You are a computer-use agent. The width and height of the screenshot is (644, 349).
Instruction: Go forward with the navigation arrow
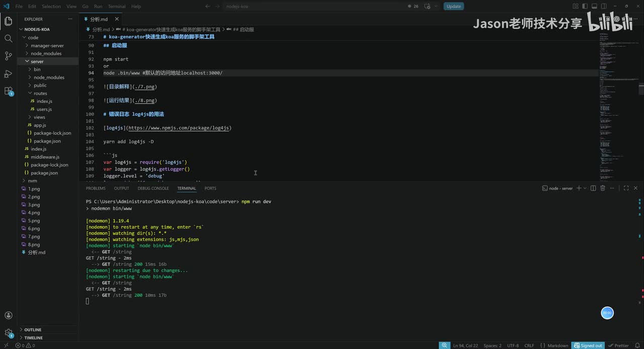217,6
